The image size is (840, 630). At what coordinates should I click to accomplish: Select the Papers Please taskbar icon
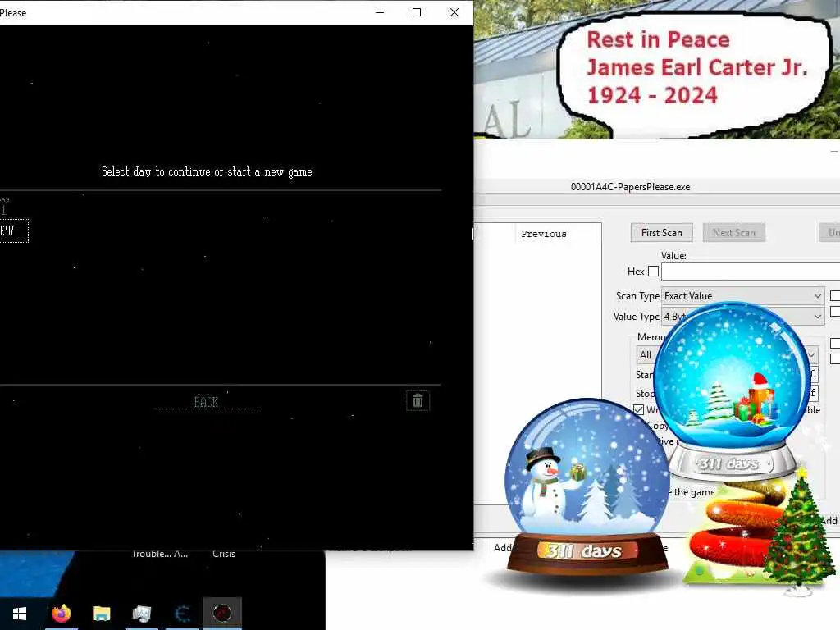(222, 613)
